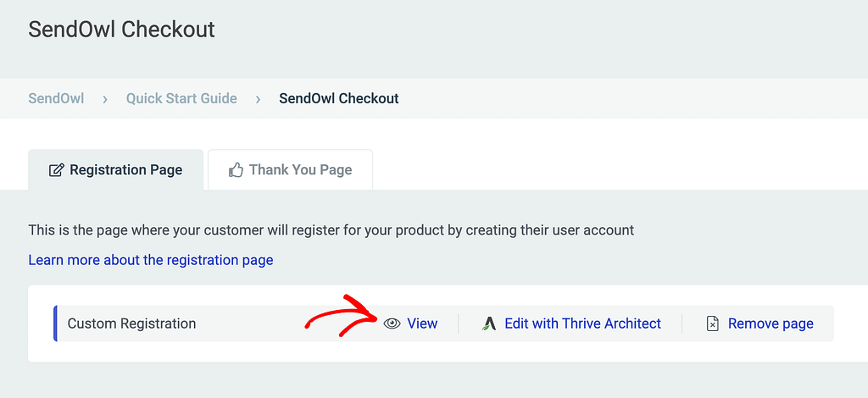Select the Custom Registration page label
This screenshot has height=398, width=868.
tap(131, 323)
